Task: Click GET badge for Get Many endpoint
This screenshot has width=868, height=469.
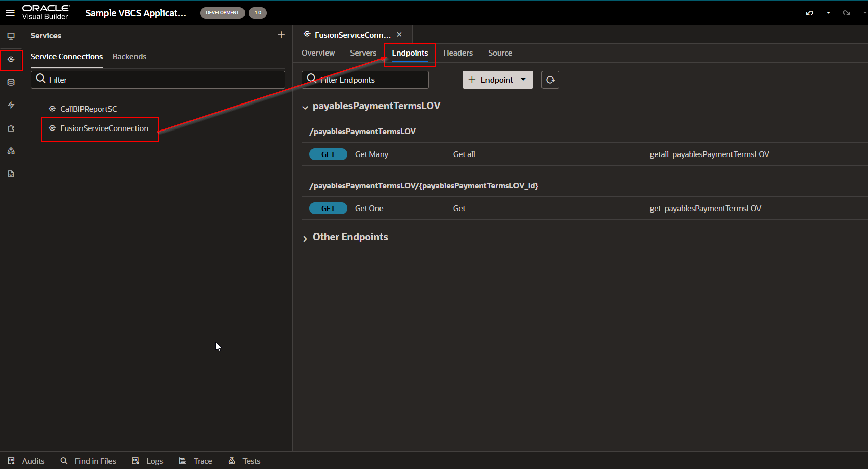Action: click(x=328, y=154)
